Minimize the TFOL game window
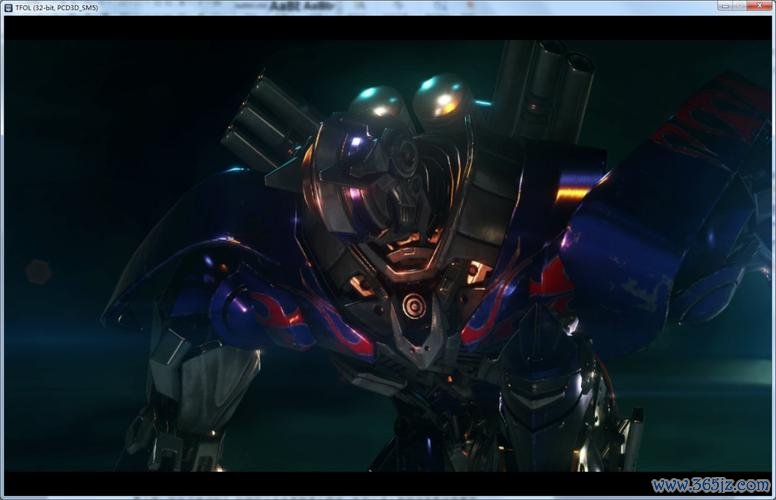The width and height of the screenshot is (776, 500). coord(725,5)
